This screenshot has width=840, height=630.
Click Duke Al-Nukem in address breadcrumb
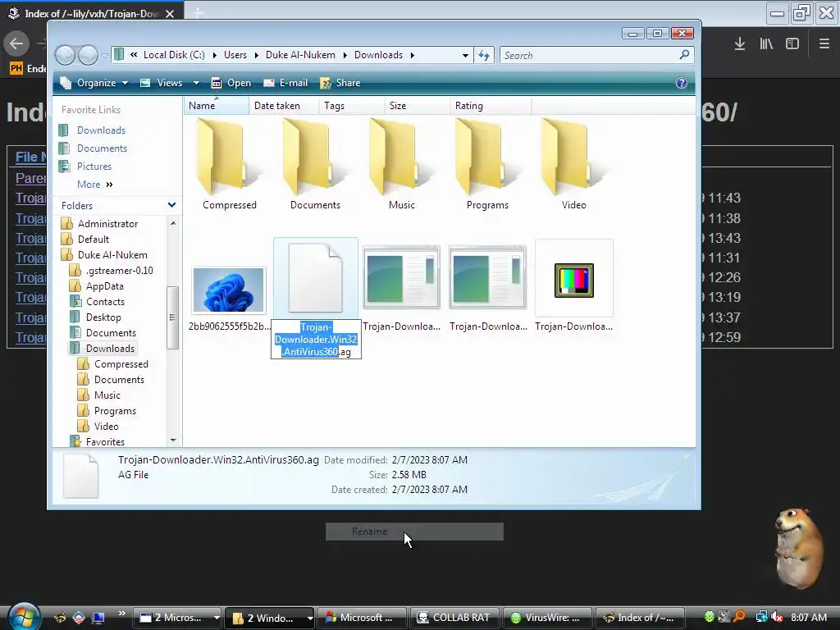coord(300,55)
